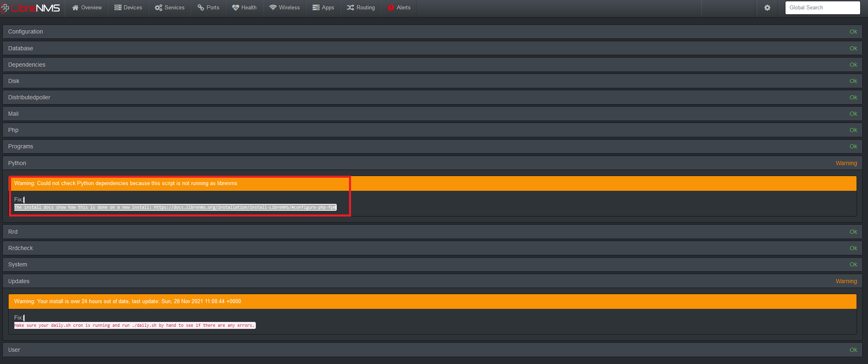Click the red Alerts exclamation icon
The height and width of the screenshot is (364, 868).
point(391,8)
